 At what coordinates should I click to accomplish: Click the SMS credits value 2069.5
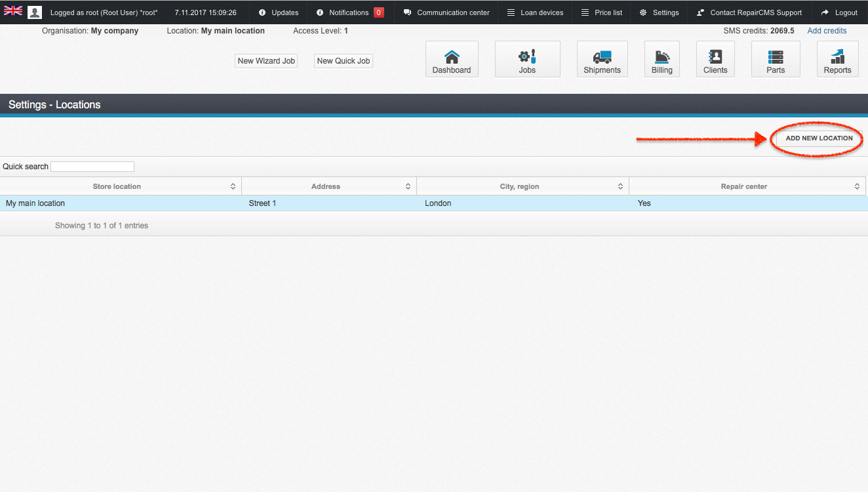tap(782, 31)
